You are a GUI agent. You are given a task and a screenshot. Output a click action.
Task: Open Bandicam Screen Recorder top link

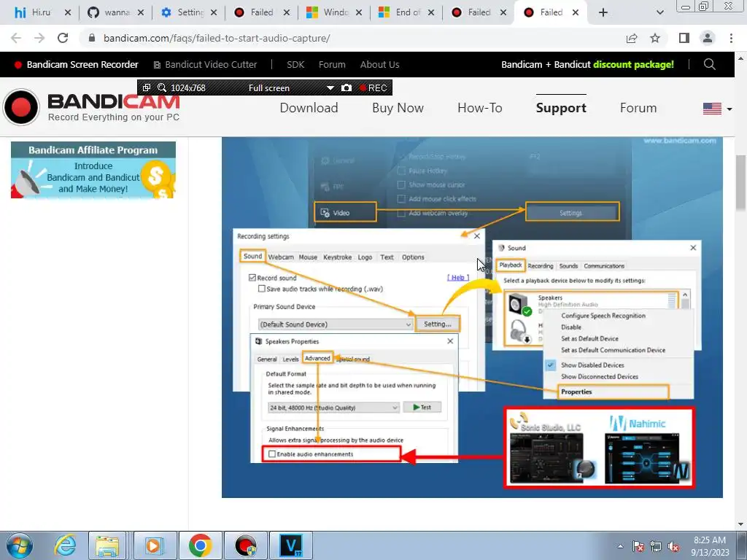point(76,64)
